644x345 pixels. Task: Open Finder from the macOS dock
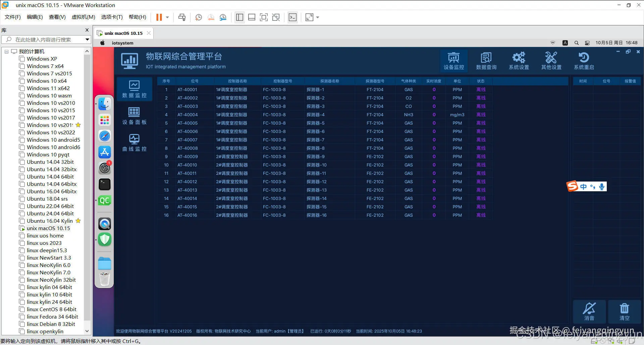(x=105, y=104)
